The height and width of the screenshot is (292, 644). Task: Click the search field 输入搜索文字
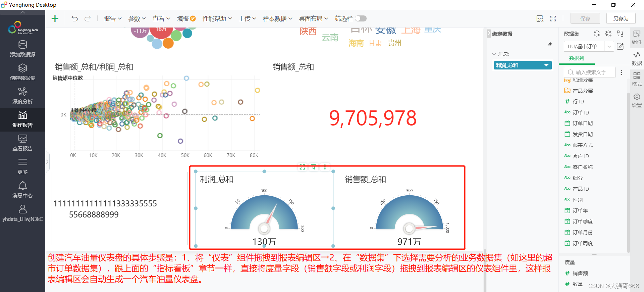[x=590, y=72]
